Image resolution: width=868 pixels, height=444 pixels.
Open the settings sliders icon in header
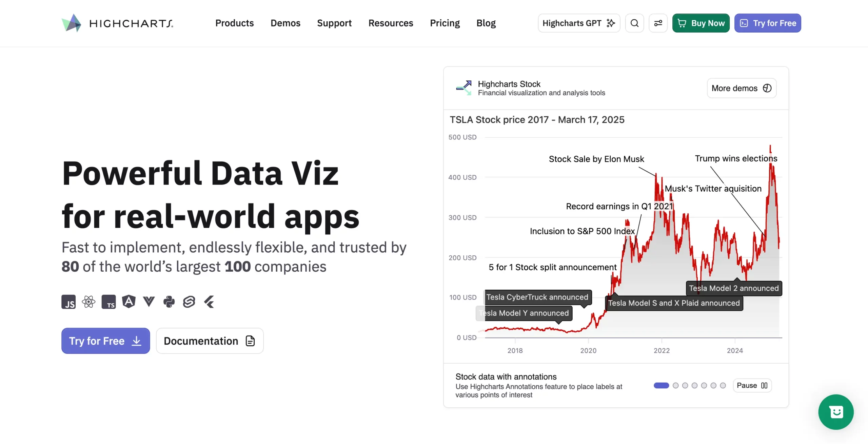pos(658,23)
